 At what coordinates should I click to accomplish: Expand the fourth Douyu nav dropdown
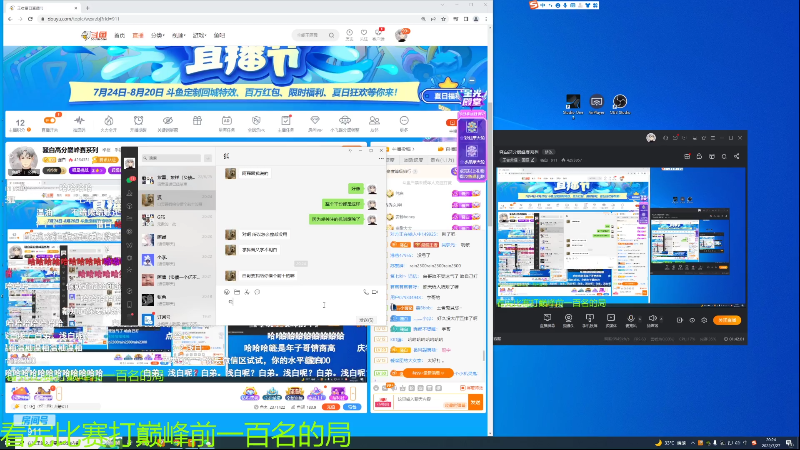pos(178,35)
